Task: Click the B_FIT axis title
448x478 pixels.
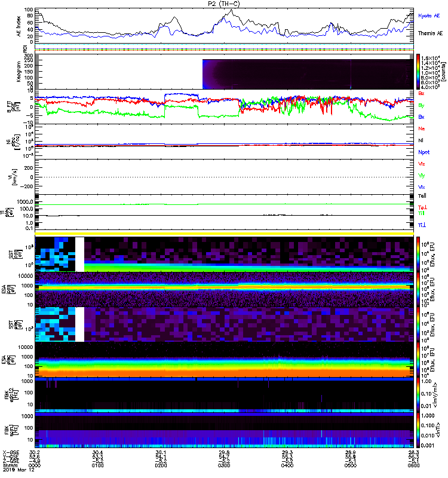Action: 9,107
